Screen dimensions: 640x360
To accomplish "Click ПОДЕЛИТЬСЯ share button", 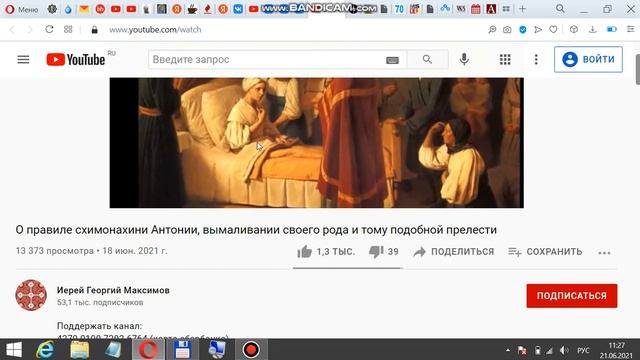I will pos(453,251).
